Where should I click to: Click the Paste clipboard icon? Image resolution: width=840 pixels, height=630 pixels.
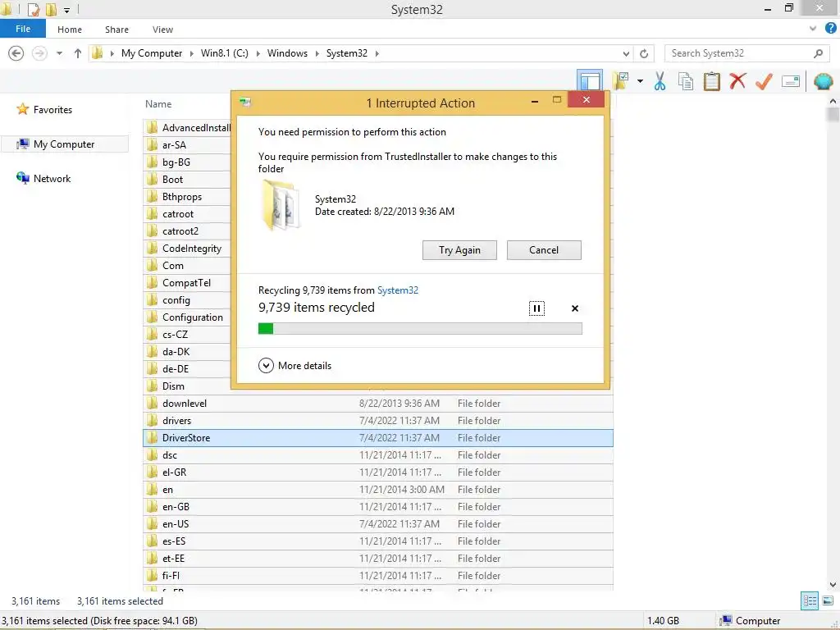pyautogui.click(x=711, y=81)
